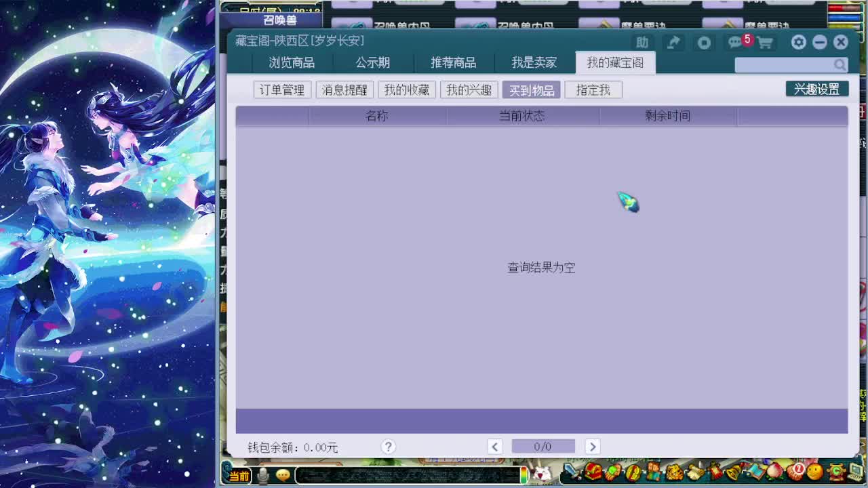Image resolution: width=868 pixels, height=488 pixels.
Task: Click the round record icon in title bar
Action: [704, 43]
